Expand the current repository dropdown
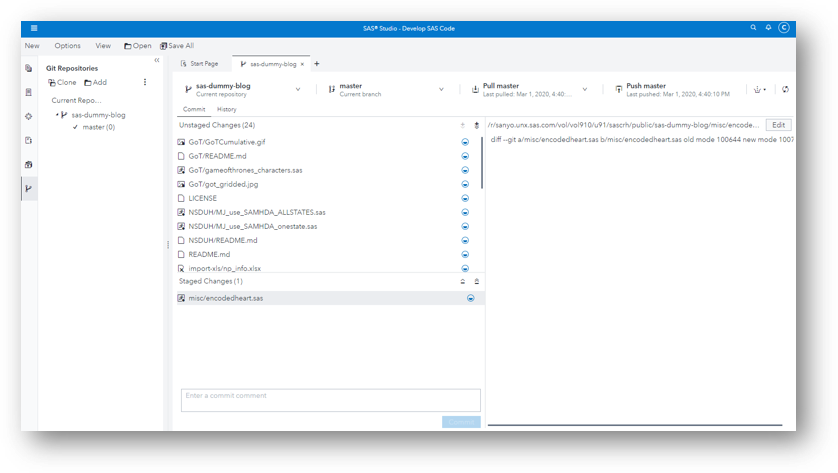 tap(298, 89)
